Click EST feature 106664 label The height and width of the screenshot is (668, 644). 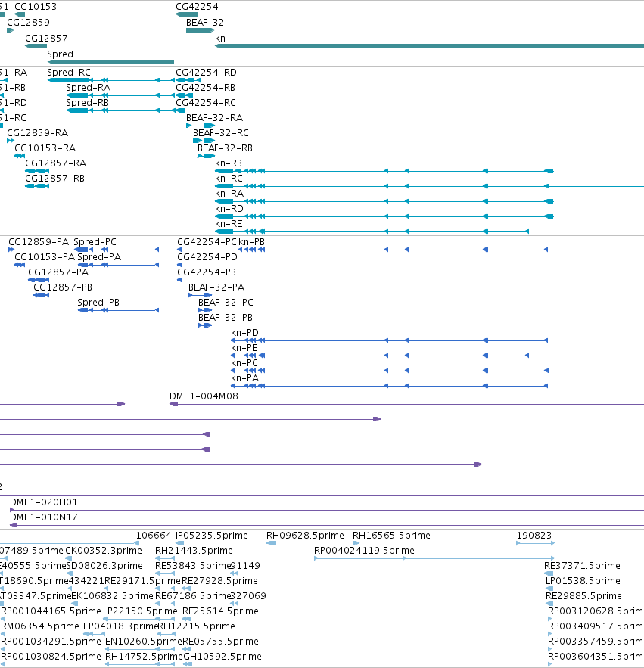click(154, 535)
